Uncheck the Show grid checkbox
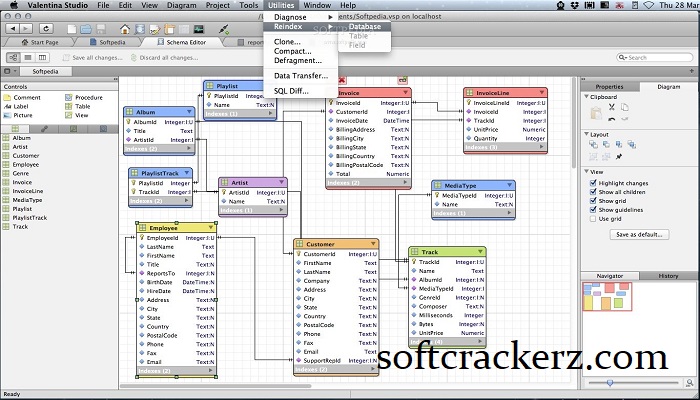This screenshot has height=400, width=700. [x=593, y=201]
